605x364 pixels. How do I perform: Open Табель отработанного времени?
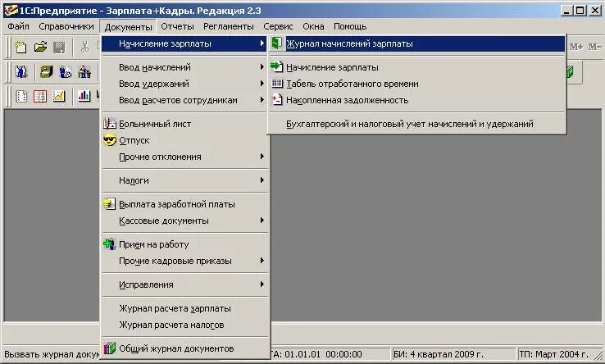coord(417,84)
